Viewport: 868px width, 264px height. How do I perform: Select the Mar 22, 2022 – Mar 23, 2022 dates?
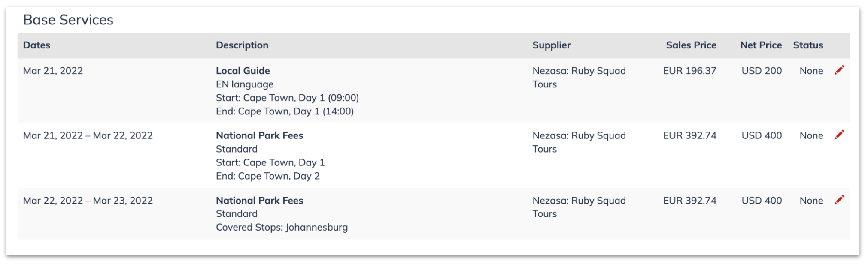pyautogui.click(x=88, y=201)
